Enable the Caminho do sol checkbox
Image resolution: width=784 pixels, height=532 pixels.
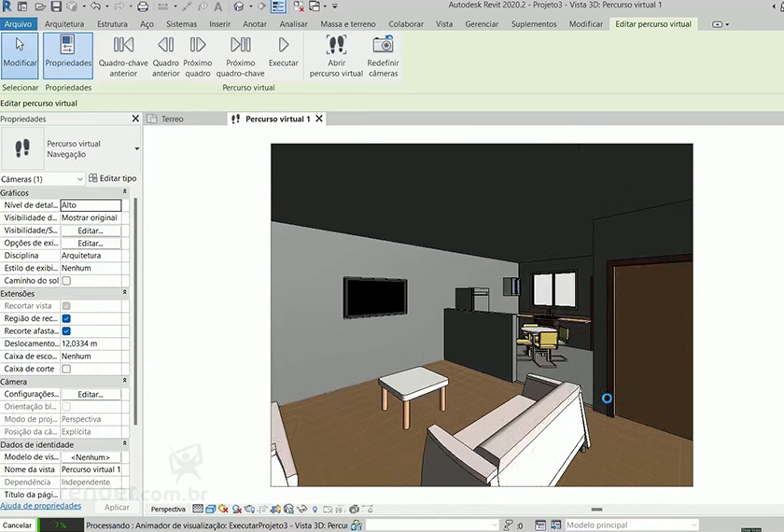66,281
